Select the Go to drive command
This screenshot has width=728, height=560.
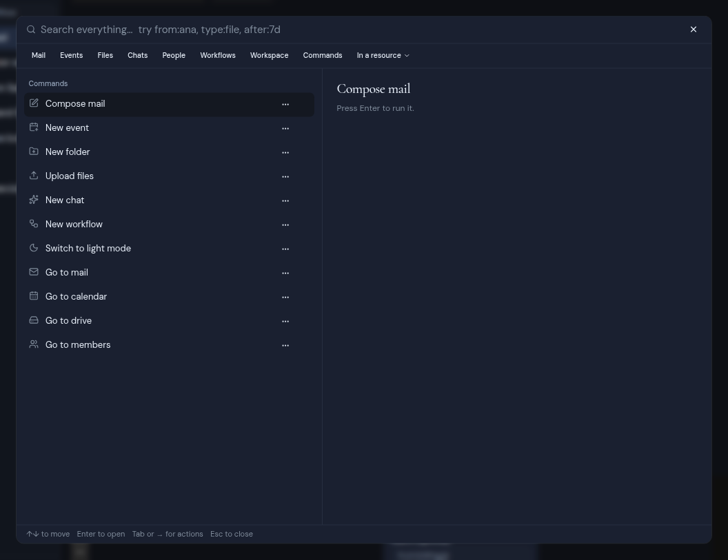(x=169, y=321)
